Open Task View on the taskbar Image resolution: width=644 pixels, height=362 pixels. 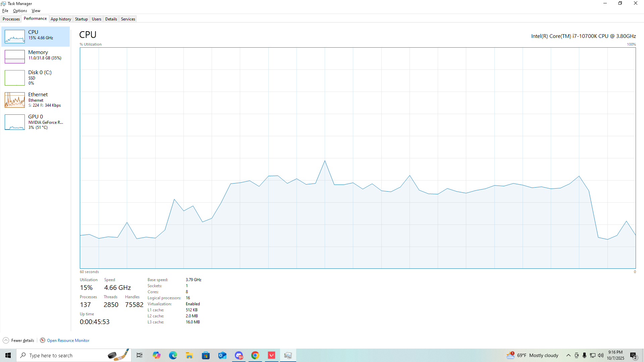140,355
